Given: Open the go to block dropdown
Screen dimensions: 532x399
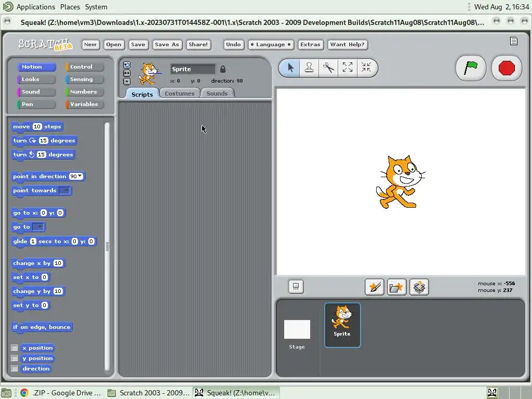Looking at the screenshot, I should pos(38,227).
